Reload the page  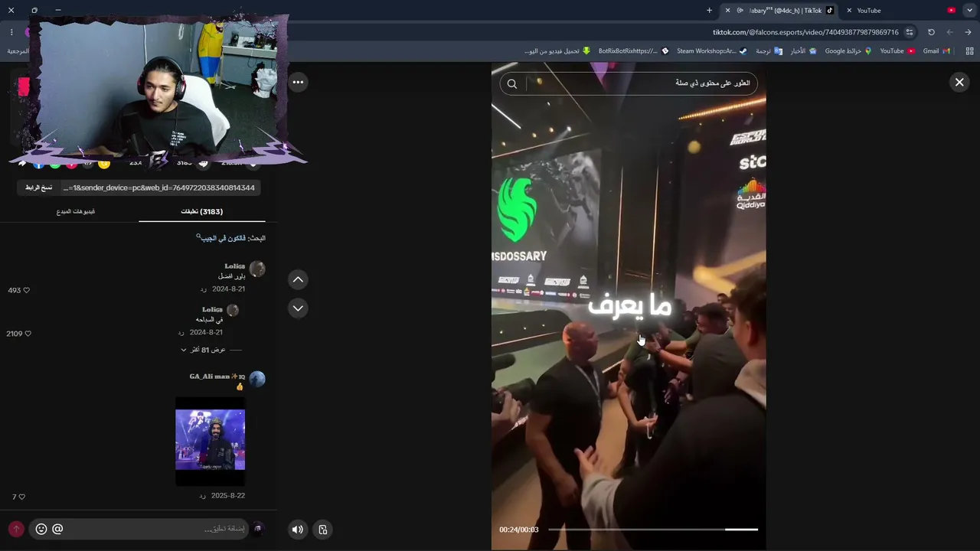pos(931,32)
